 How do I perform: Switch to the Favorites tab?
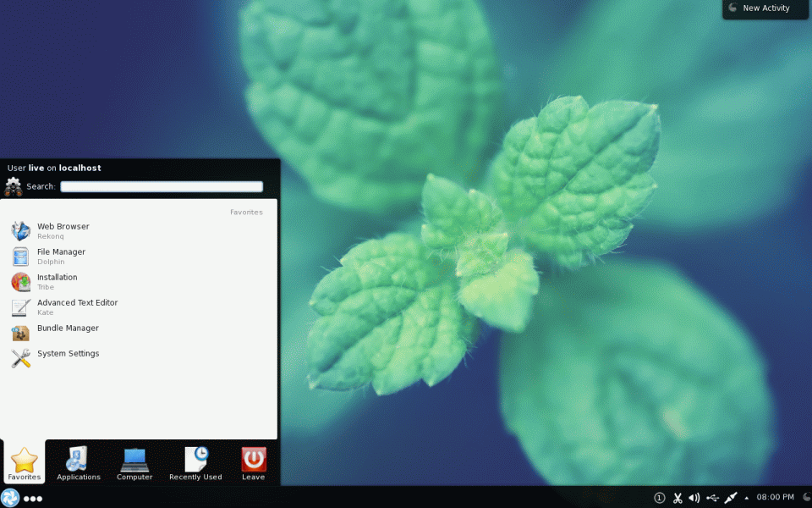[24, 463]
